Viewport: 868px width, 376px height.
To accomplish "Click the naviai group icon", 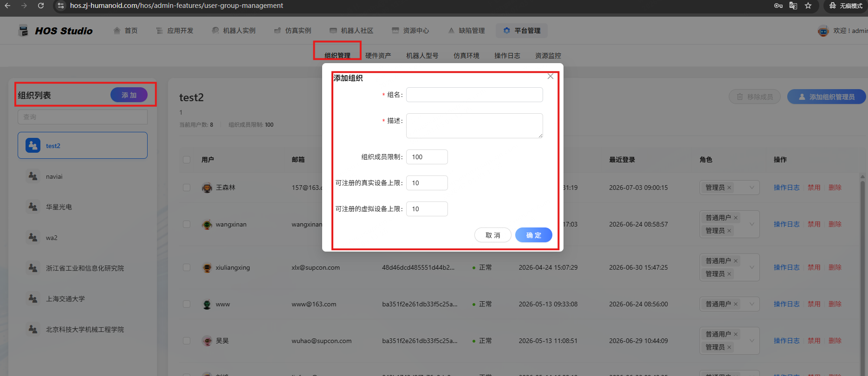I will click(33, 176).
